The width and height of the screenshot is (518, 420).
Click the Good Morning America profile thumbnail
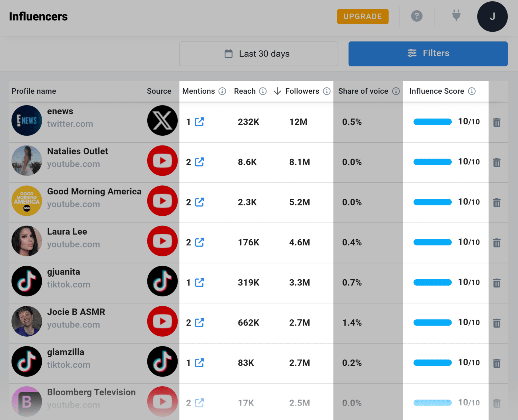click(x=27, y=201)
